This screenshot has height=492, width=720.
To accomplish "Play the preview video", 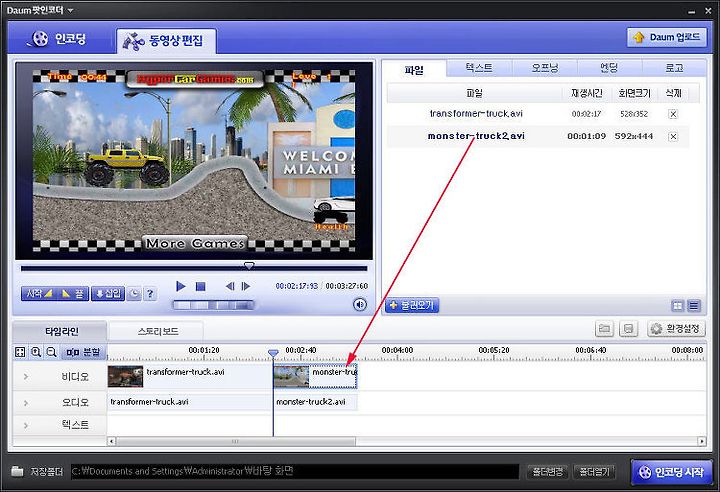I will point(181,287).
